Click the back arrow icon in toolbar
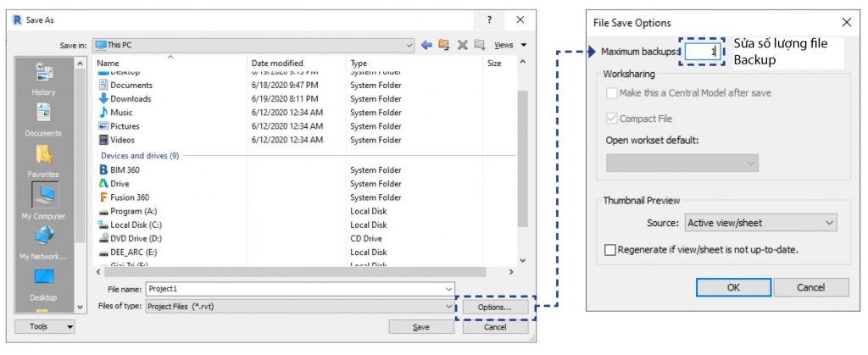Image resolution: width=868 pixels, height=355 pixels. tap(426, 45)
